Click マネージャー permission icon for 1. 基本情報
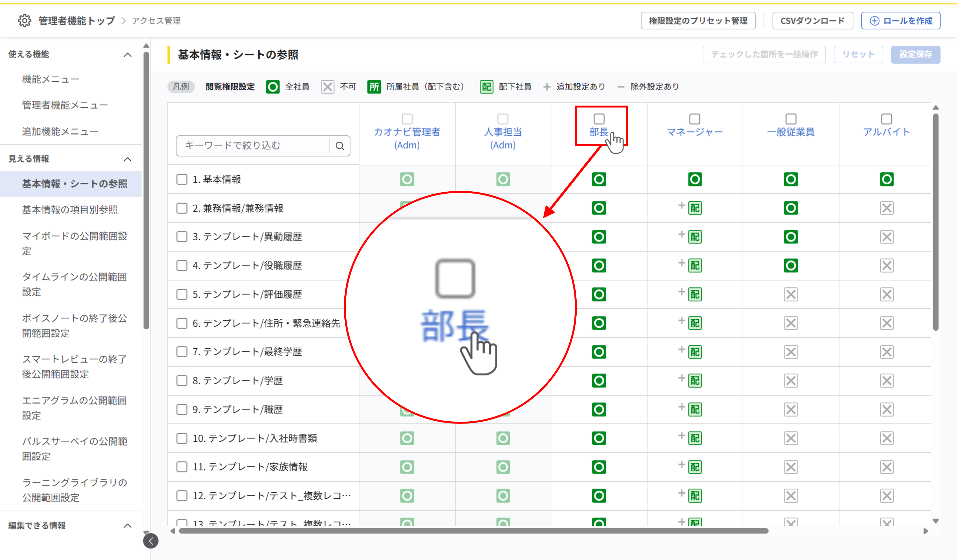Image resolution: width=957 pixels, height=560 pixels. (x=695, y=179)
